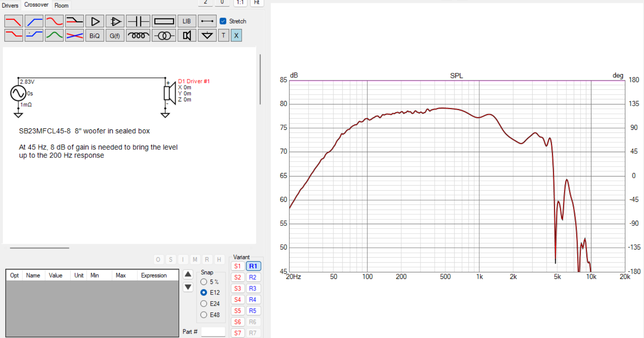Insert a BiQ biquad block
Image resolution: width=644 pixels, height=338 pixels.
[x=95, y=35]
